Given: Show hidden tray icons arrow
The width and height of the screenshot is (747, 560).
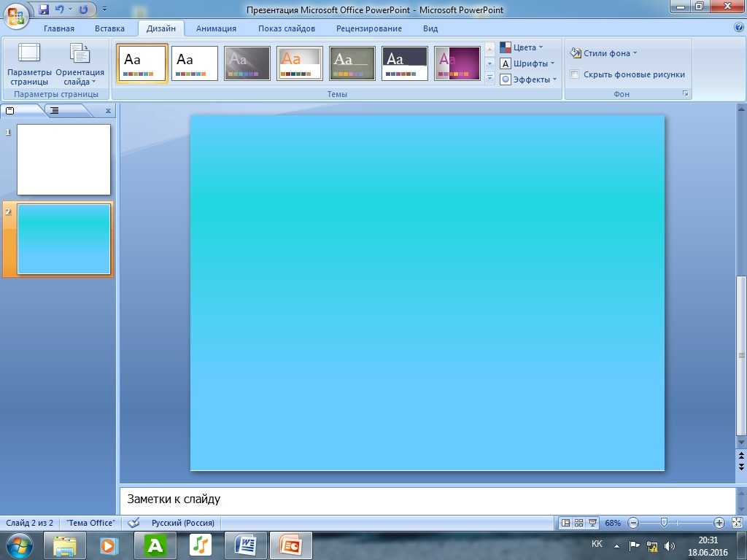Looking at the screenshot, I should click(x=616, y=546).
